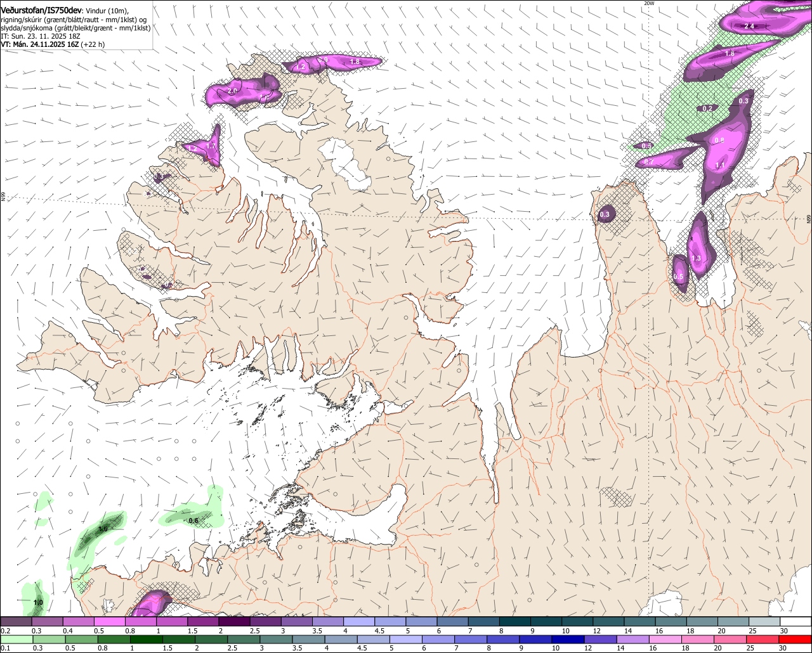The height and width of the screenshot is (653, 812).
Task: Click the '0.4' snow legend label
Action: coord(67,631)
